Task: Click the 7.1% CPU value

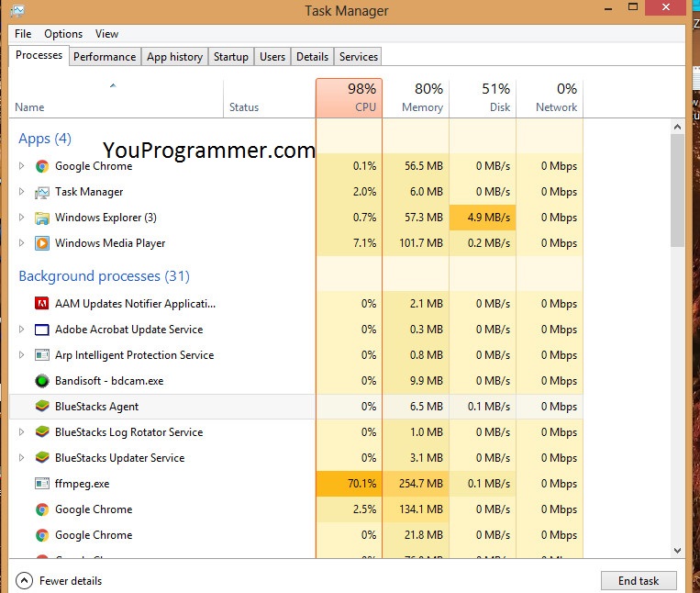Action: pyautogui.click(x=364, y=243)
